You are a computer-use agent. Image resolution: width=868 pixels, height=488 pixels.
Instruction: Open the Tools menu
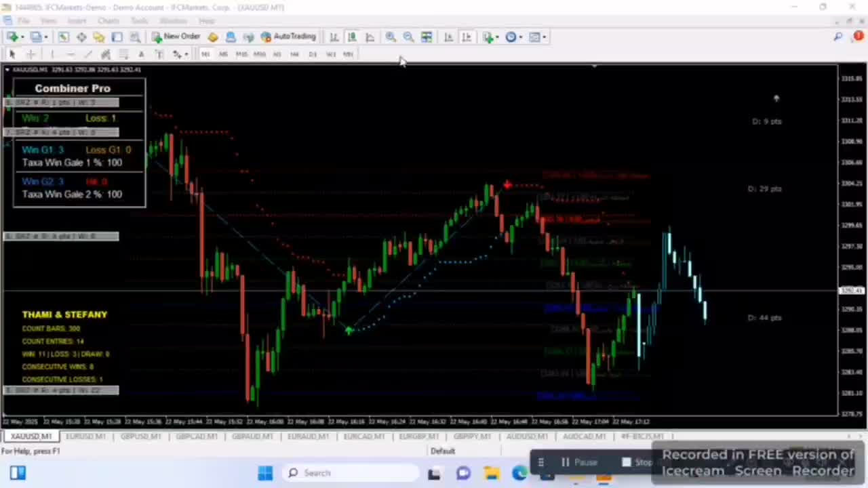click(139, 21)
